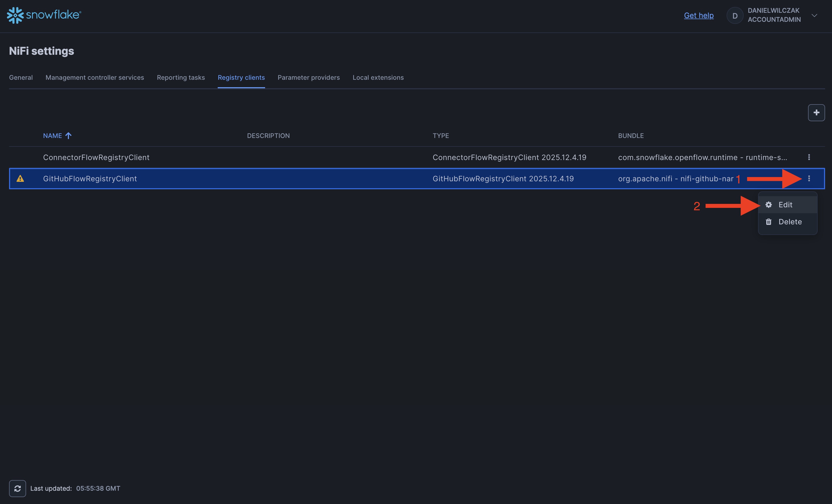The height and width of the screenshot is (504, 832).
Task: Add a new registry client with the plus button
Action: point(816,113)
